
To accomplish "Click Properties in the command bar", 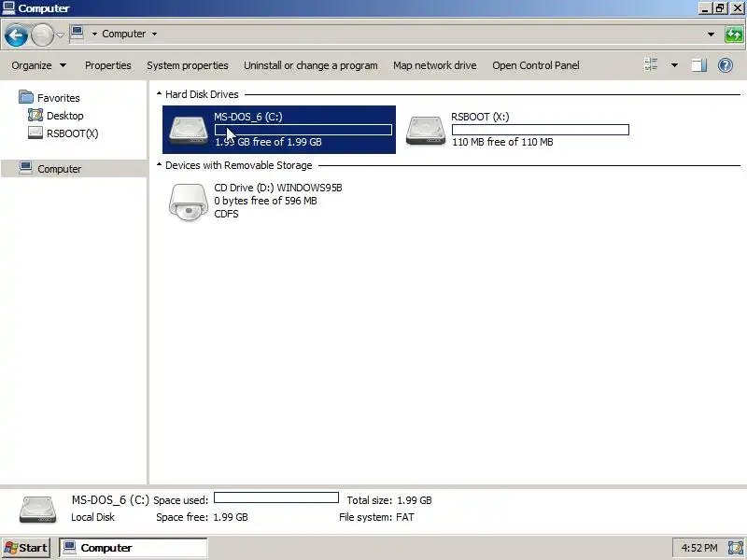I will (107, 65).
